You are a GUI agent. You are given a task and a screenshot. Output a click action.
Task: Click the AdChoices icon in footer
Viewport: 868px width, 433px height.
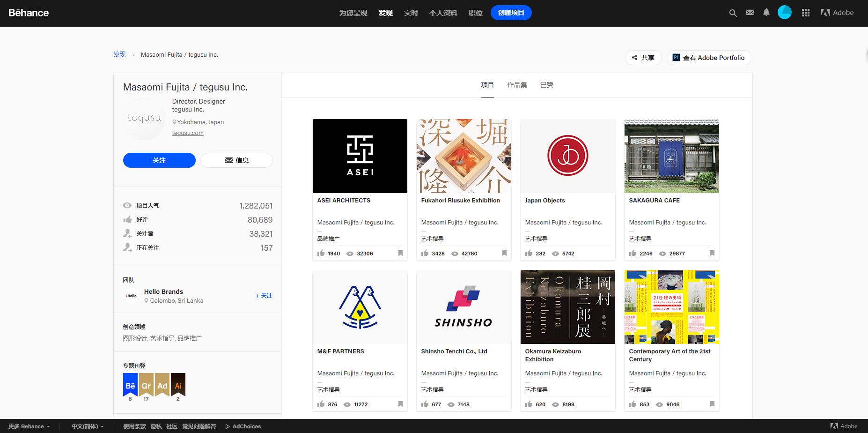point(228,426)
